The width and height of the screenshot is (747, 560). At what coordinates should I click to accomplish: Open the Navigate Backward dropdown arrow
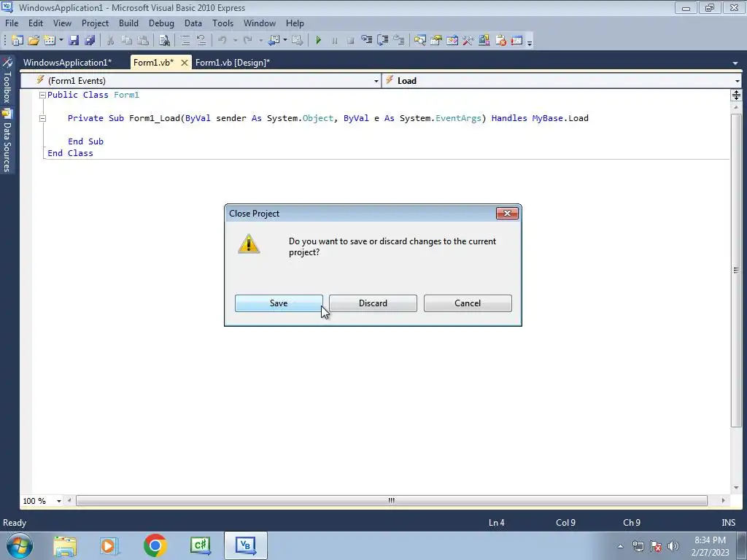(x=285, y=41)
